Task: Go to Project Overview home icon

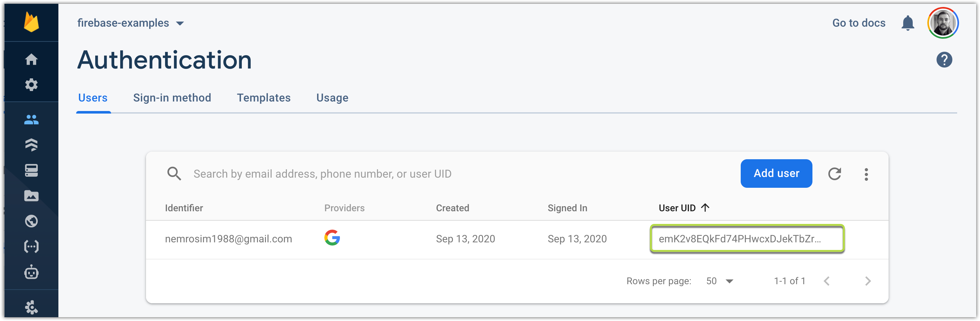Action: click(x=31, y=59)
